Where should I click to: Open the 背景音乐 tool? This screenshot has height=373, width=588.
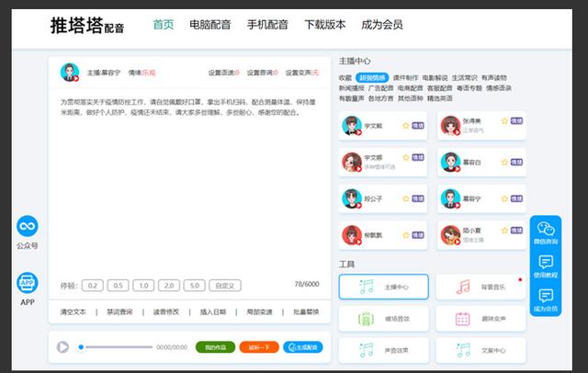(481, 288)
